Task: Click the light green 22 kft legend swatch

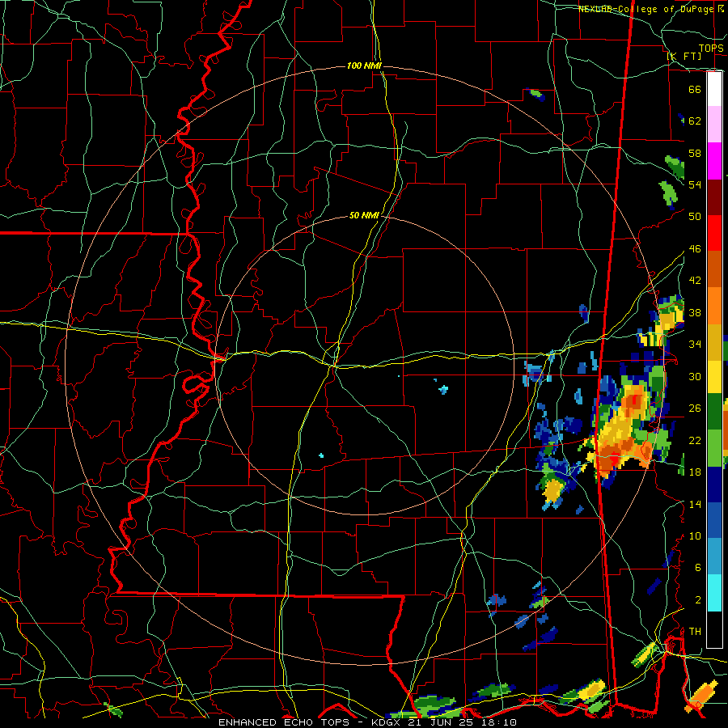Action: tap(714, 448)
